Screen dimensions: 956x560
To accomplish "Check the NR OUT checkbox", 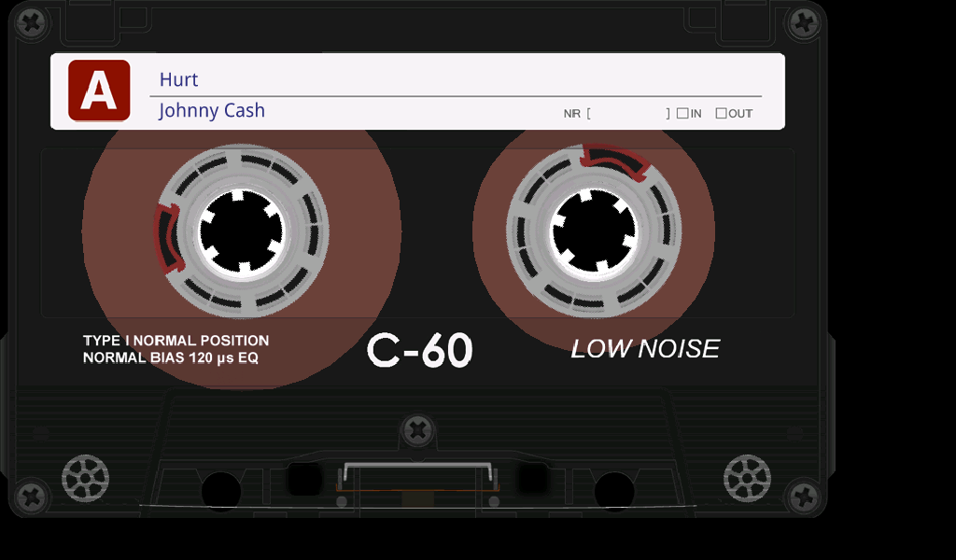I will tap(721, 113).
